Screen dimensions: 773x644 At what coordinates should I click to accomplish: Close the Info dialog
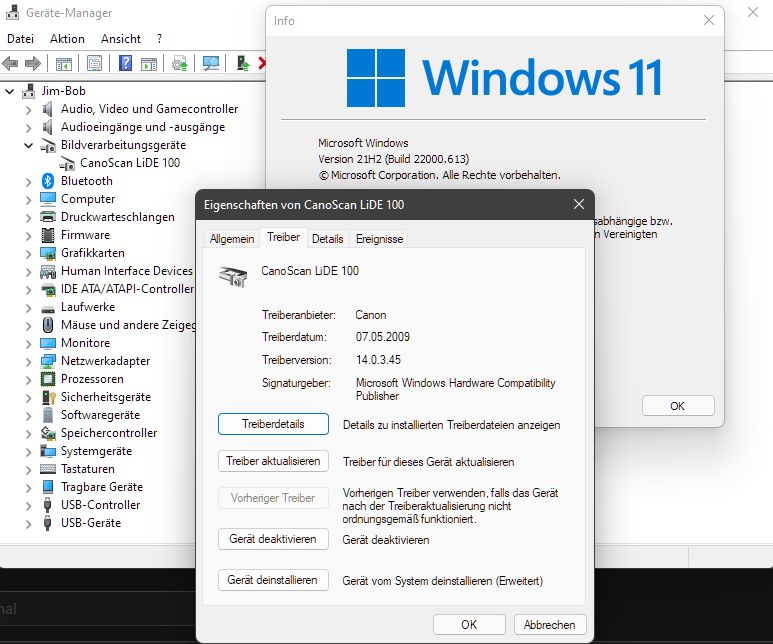(x=709, y=20)
